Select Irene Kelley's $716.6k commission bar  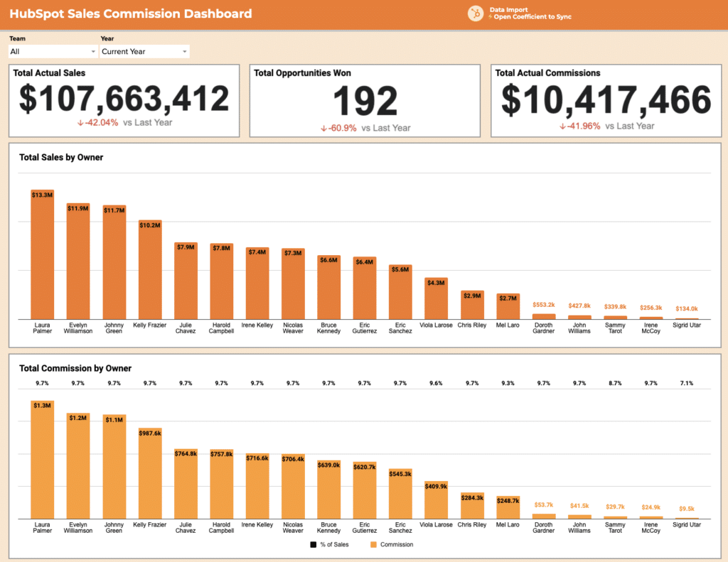[257, 486]
